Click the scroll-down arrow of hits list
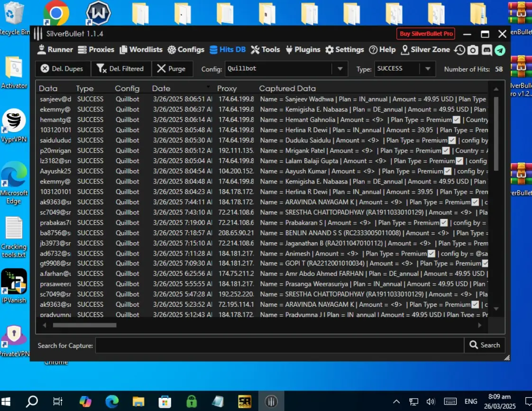This screenshot has height=411, width=532. [496, 309]
